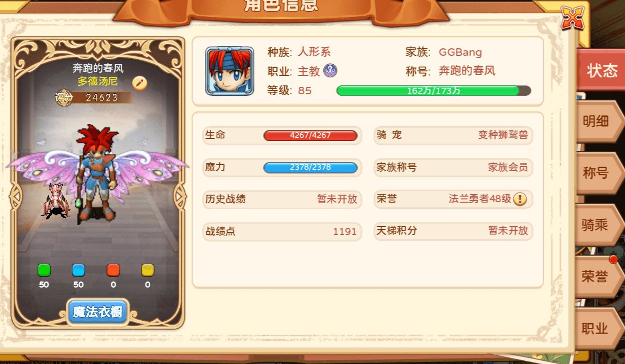The image size is (625, 364).
Task: Click the purple job info icon beside 主教
Action: click(330, 71)
